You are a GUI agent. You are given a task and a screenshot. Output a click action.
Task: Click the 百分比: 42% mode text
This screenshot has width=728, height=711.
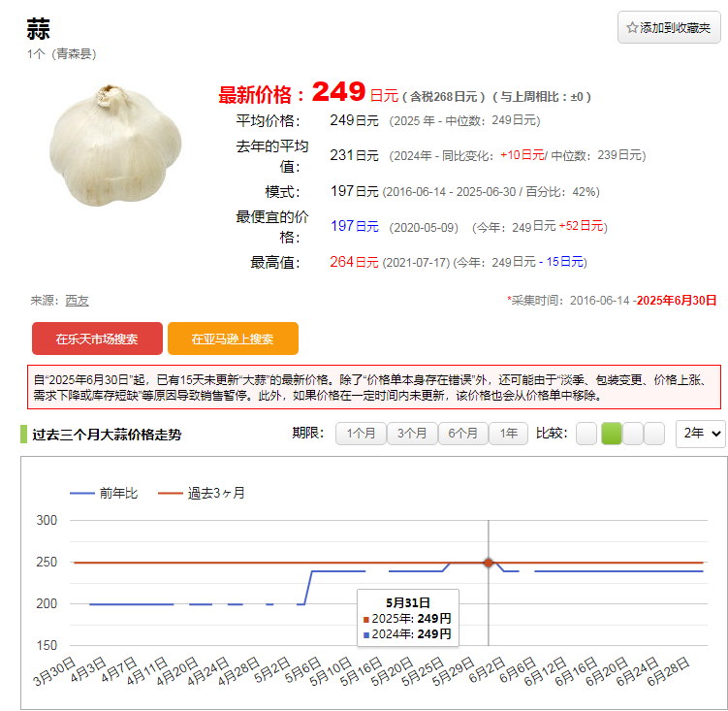tap(562, 192)
